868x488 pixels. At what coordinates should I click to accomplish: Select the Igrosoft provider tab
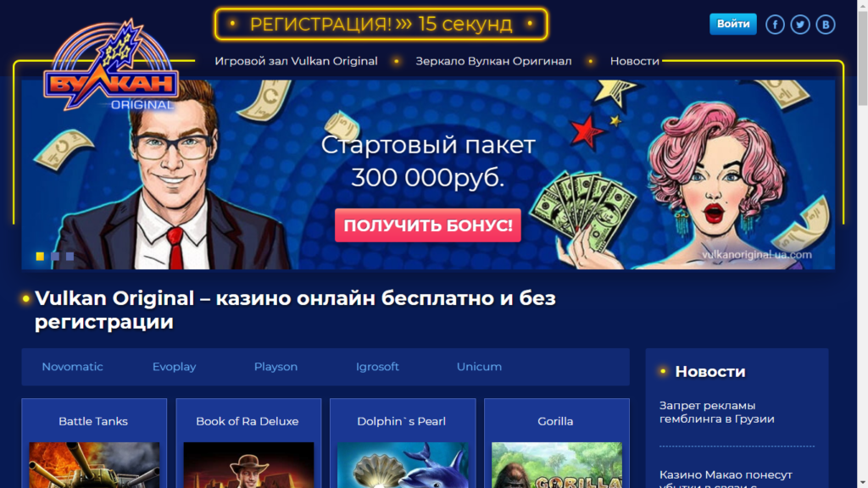point(377,366)
